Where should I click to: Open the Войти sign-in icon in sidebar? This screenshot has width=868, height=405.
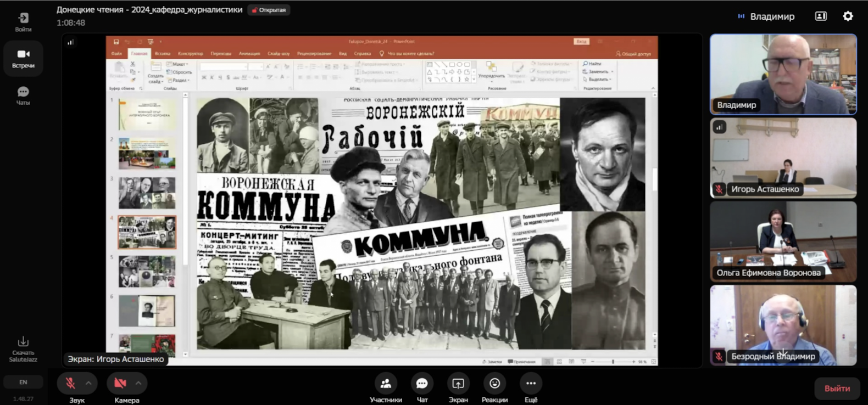point(23,22)
